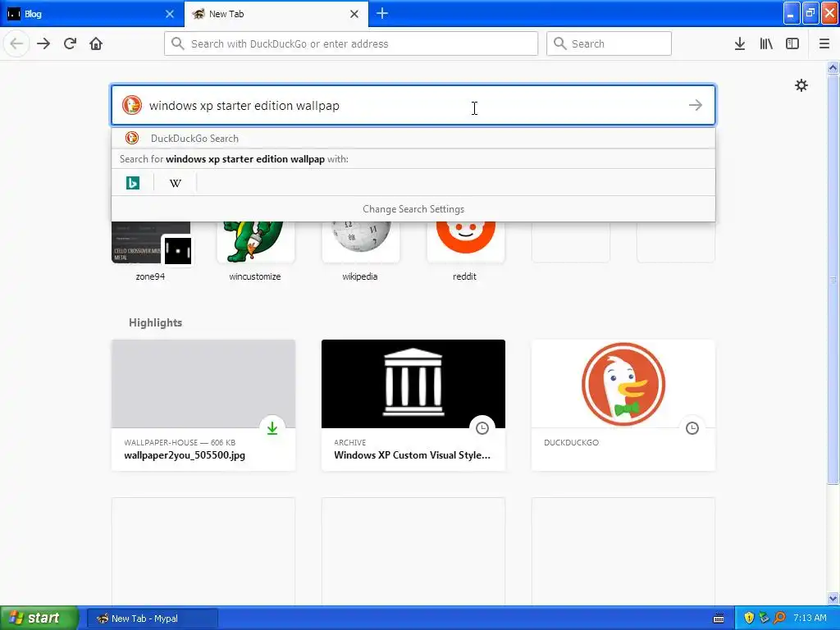Click the address bar input
Screen dimensions: 840x630
coord(351,43)
